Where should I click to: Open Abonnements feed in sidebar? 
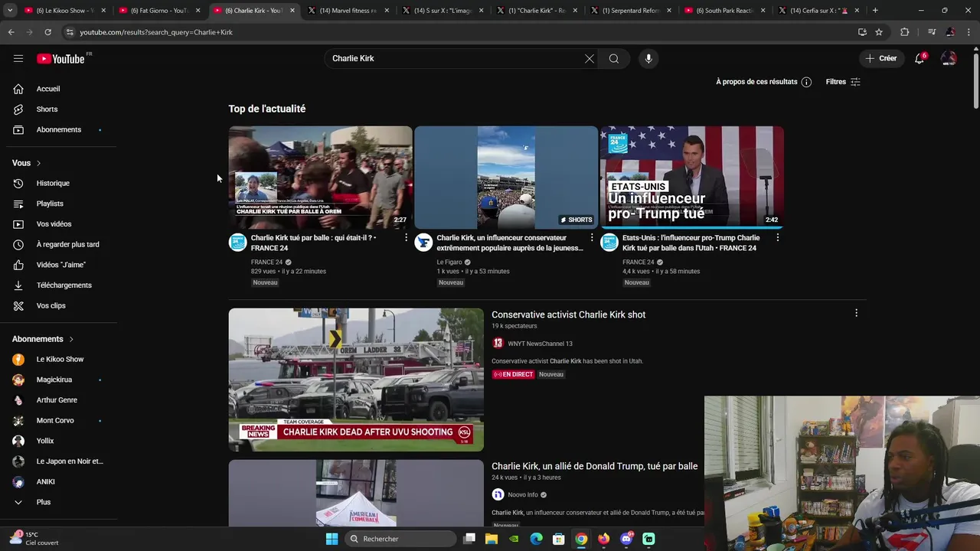pos(60,129)
